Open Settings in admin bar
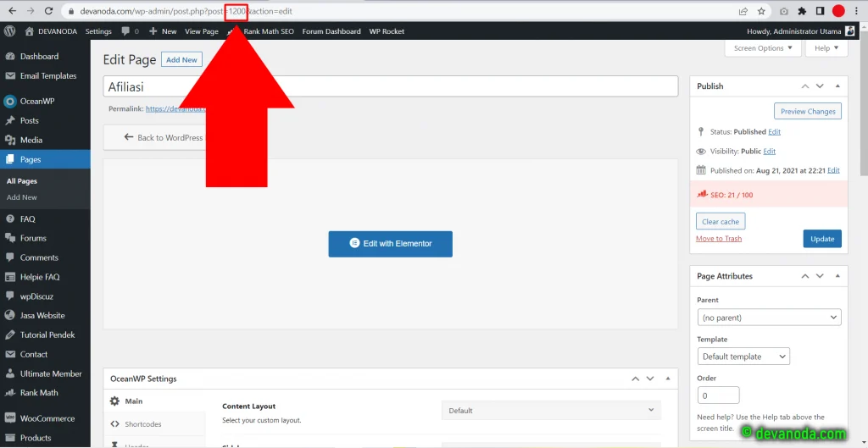 tap(98, 31)
